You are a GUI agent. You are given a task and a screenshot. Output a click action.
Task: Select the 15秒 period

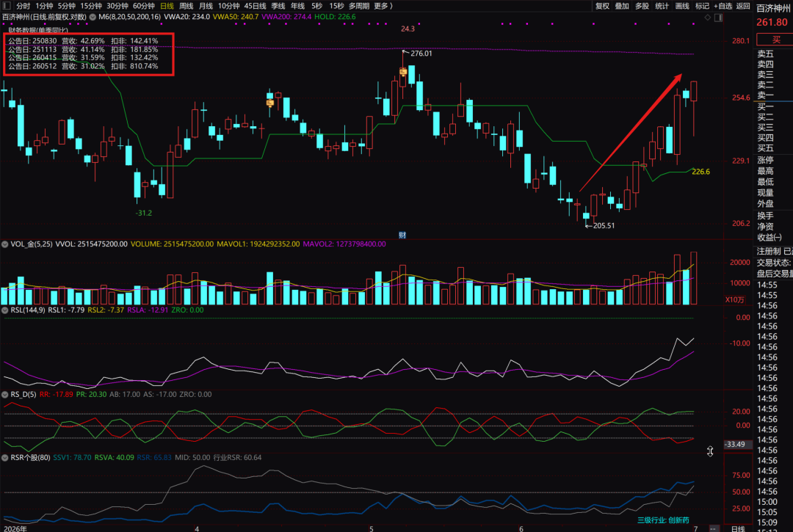(336, 6)
